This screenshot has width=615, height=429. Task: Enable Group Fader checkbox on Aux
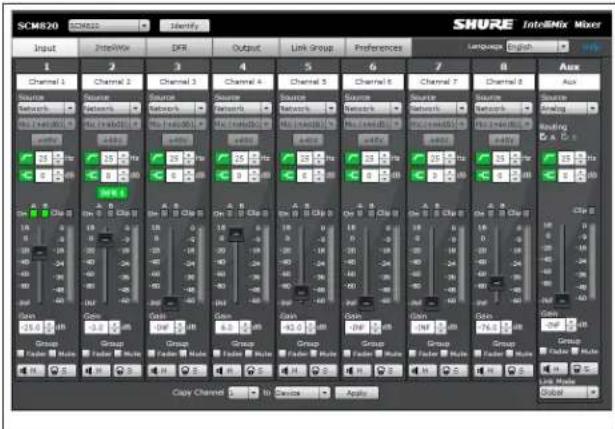coord(543,351)
